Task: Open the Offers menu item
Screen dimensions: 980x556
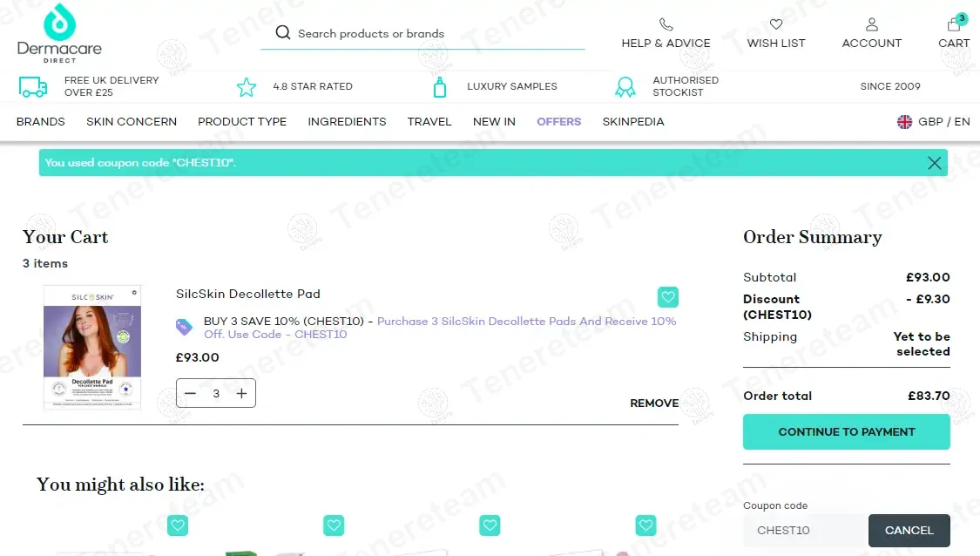Action: point(558,122)
